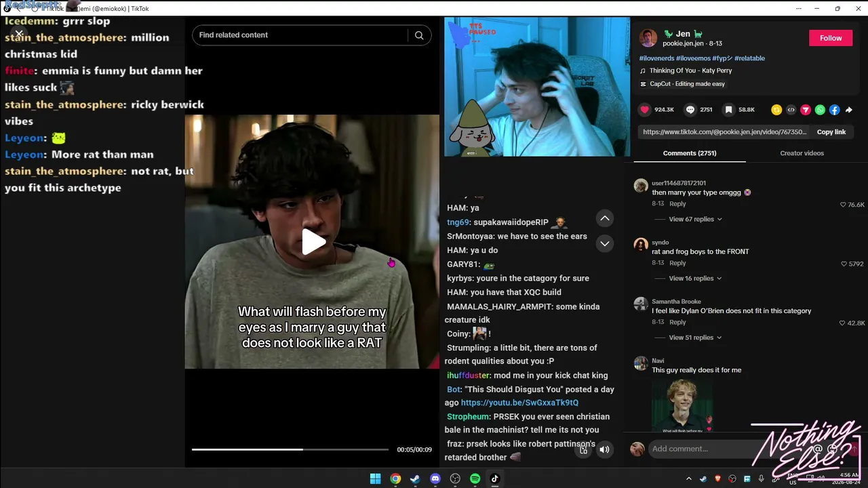Open syndo's profile avatar
868x488 pixels.
pyautogui.click(x=641, y=245)
